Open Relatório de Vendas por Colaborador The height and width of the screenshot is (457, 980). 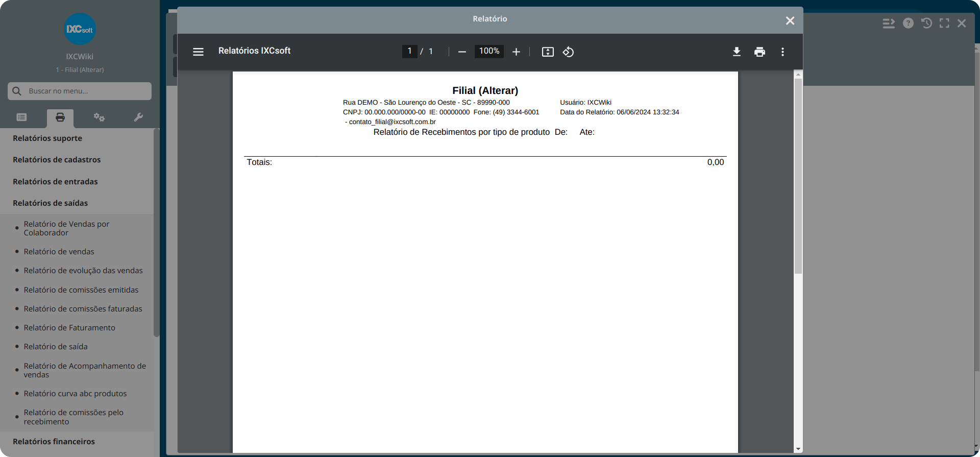click(66, 228)
